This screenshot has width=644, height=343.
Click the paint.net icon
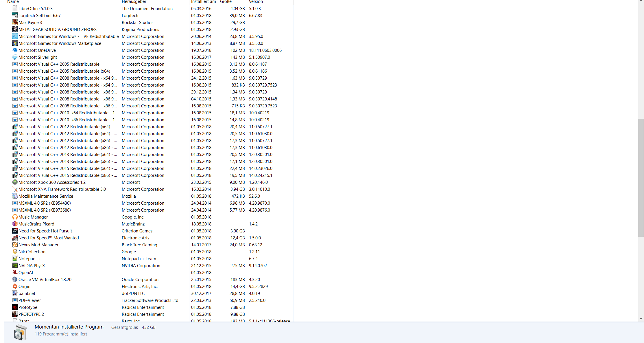click(x=15, y=293)
